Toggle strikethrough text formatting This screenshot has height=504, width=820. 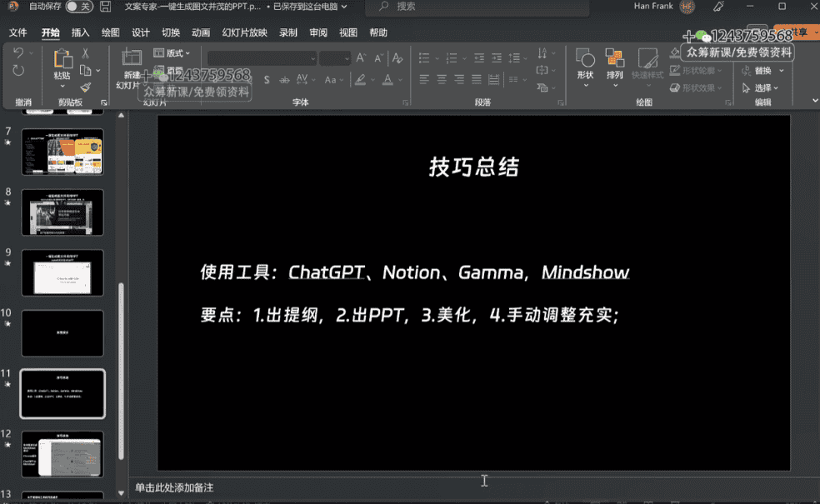coord(284,80)
